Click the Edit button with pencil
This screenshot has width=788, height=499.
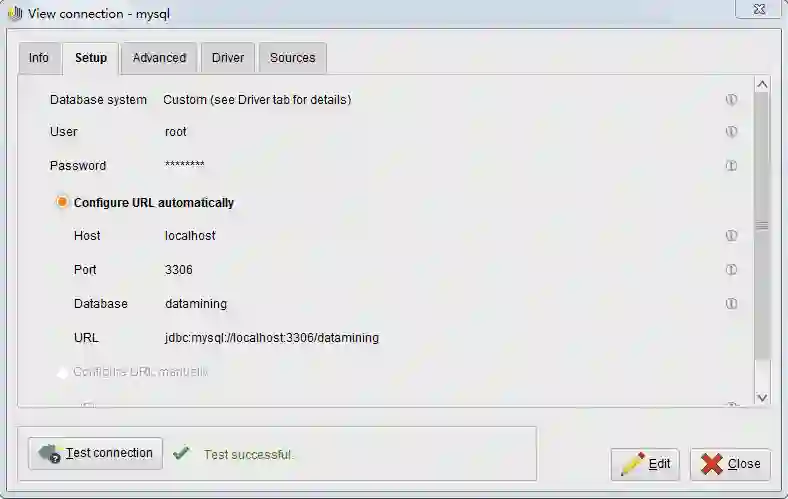coord(645,464)
